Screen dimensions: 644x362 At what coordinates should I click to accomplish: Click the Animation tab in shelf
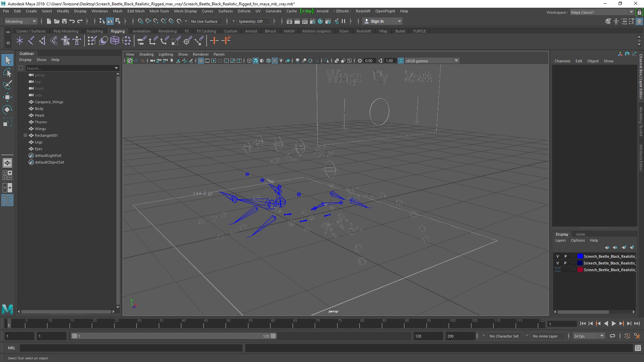pos(141,31)
